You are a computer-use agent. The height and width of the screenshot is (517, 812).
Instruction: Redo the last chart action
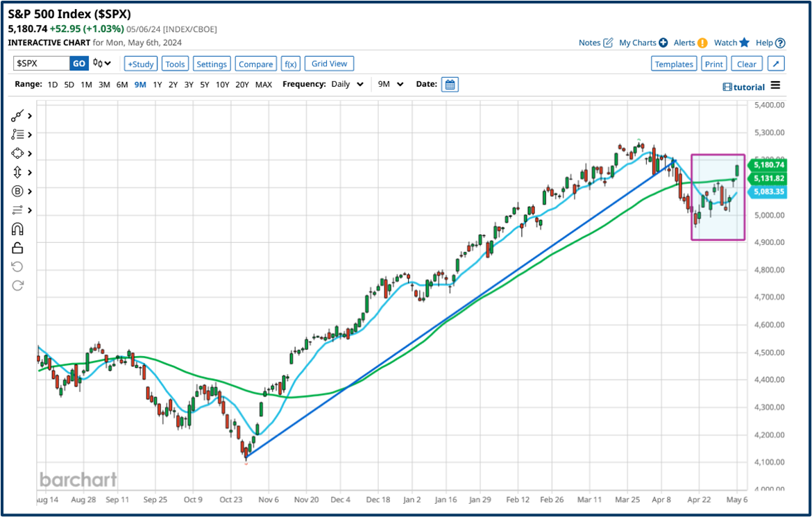17,285
